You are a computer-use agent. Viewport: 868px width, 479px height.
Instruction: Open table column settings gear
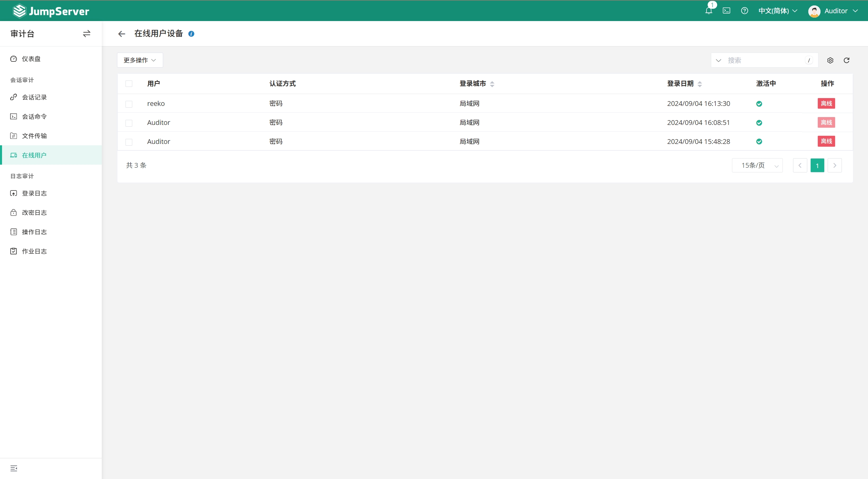(830, 60)
